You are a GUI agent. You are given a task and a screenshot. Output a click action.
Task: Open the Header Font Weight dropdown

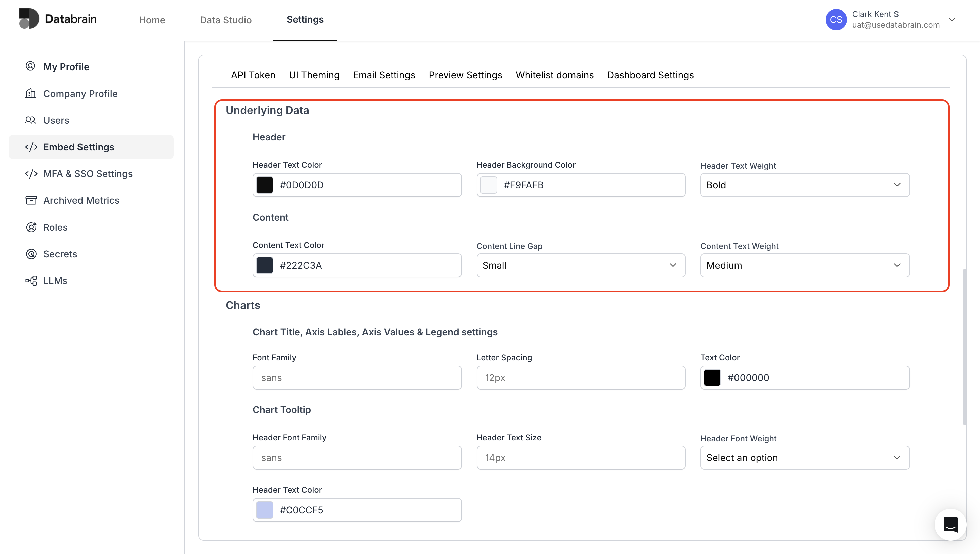pos(805,458)
